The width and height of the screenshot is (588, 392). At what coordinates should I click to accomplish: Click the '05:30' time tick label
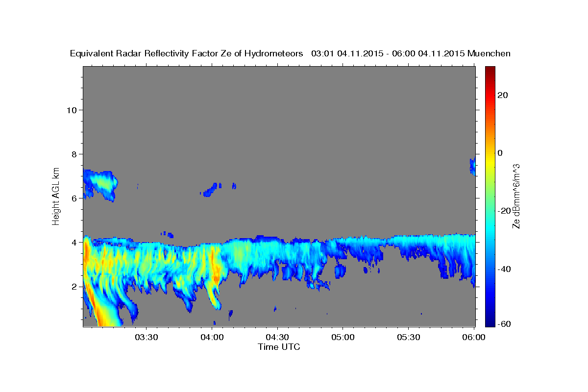click(x=409, y=338)
